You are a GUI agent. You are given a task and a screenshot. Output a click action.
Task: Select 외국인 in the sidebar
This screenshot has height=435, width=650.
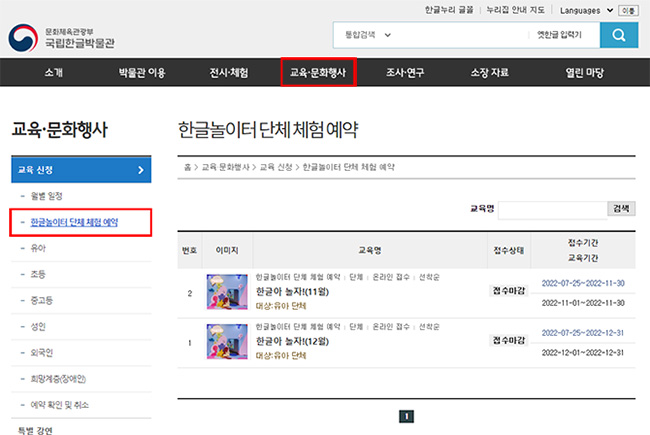coord(41,352)
